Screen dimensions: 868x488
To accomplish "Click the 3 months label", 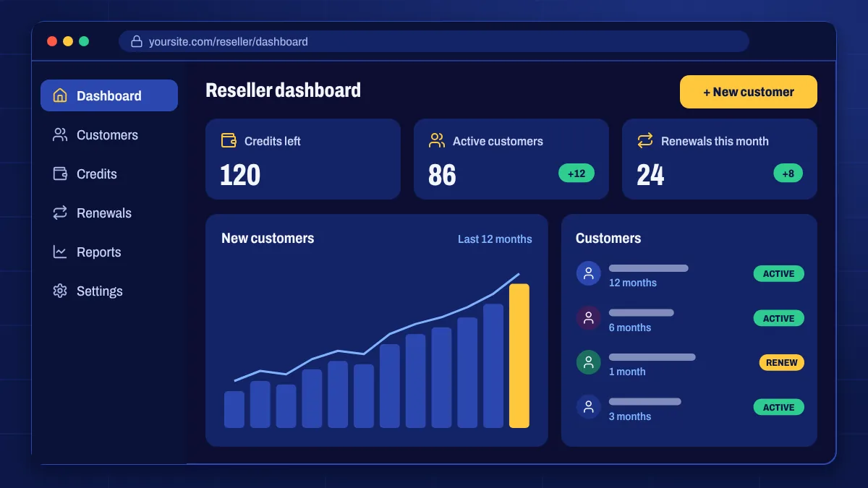I will pyautogui.click(x=630, y=416).
